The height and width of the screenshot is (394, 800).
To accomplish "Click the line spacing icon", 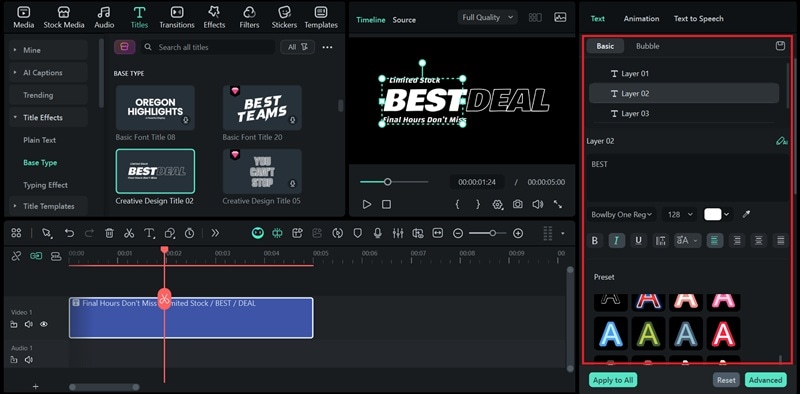I will click(x=660, y=240).
